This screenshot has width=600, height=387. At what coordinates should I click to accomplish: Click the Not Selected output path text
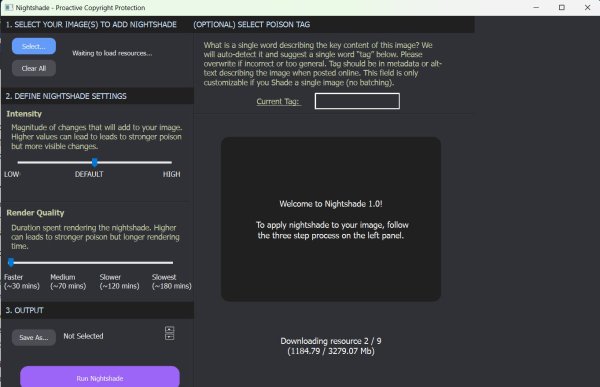click(x=83, y=336)
